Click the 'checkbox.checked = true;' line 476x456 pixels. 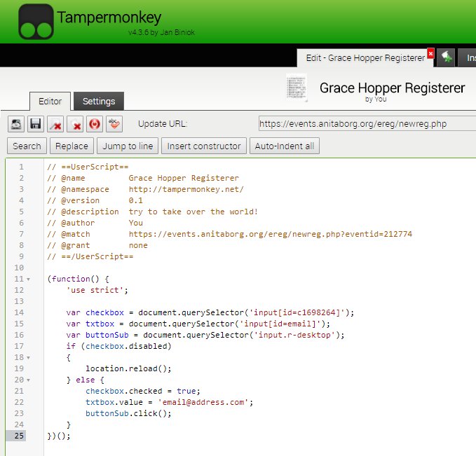(143, 392)
